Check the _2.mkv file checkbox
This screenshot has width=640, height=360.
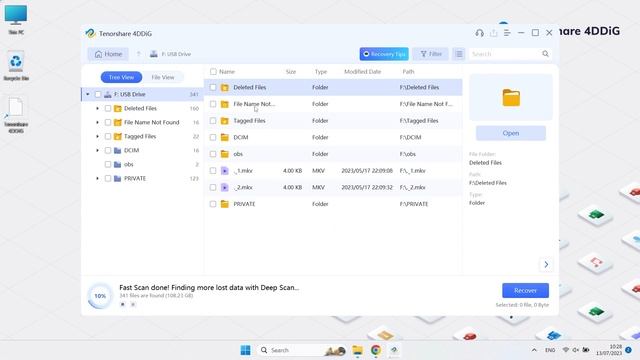tap(213, 187)
